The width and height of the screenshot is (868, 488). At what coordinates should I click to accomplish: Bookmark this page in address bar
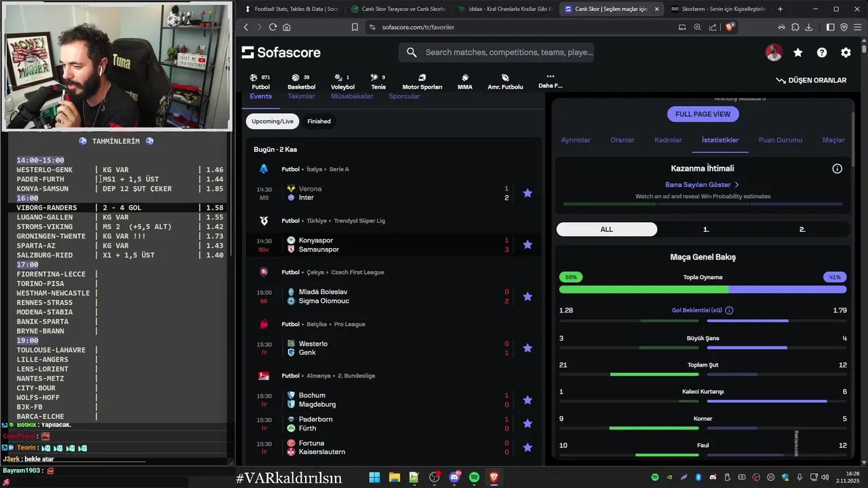[x=355, y=27]
